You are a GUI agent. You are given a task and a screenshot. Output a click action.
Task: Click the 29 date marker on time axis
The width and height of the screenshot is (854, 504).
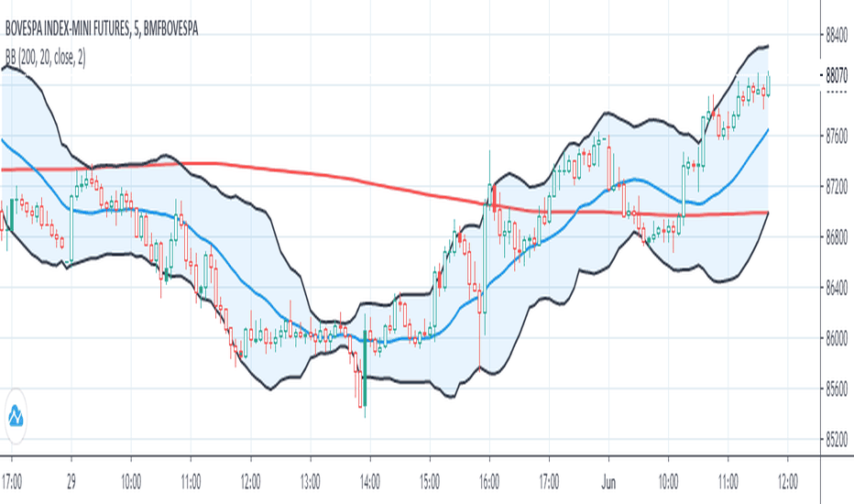pos(71,482)
